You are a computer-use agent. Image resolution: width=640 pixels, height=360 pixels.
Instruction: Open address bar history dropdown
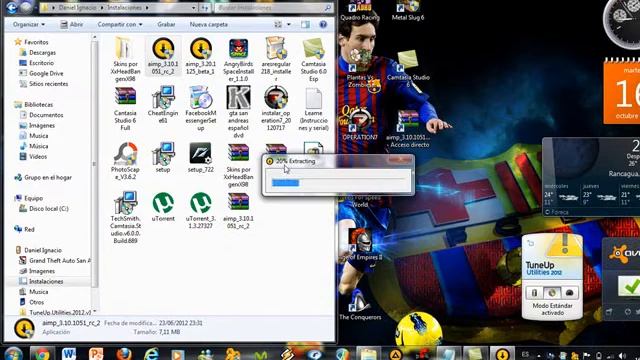point(193,8)
